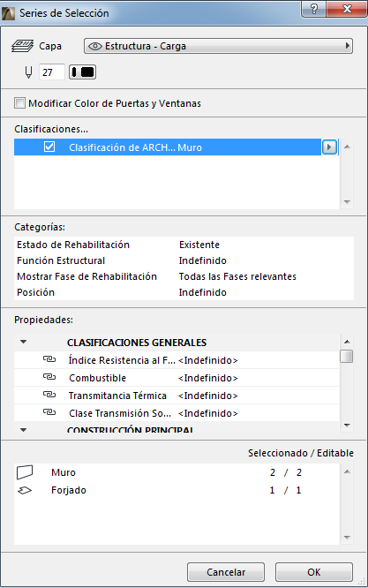
Task: Click Indefinido value for Posición
Action: point(203,292)
